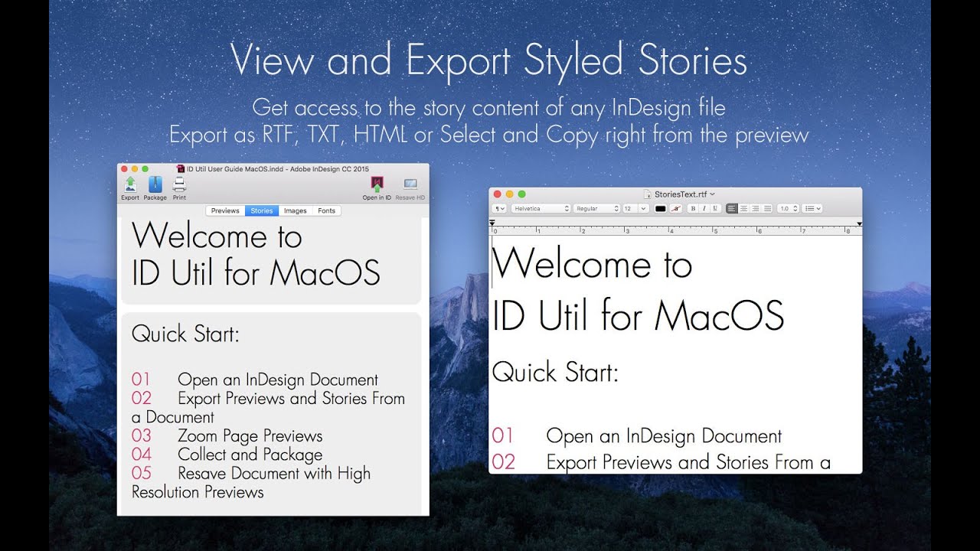Click the Package icon in ID Util
Viewport: 980px width, 551px height.
pyautogui.click(x=155, y=184)
